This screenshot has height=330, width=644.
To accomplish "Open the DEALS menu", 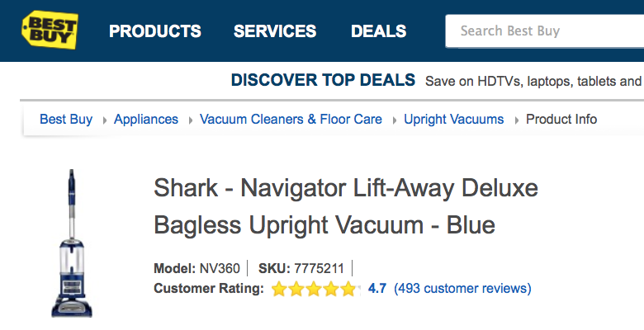I will pyautogui.click(x=378, y=31).
